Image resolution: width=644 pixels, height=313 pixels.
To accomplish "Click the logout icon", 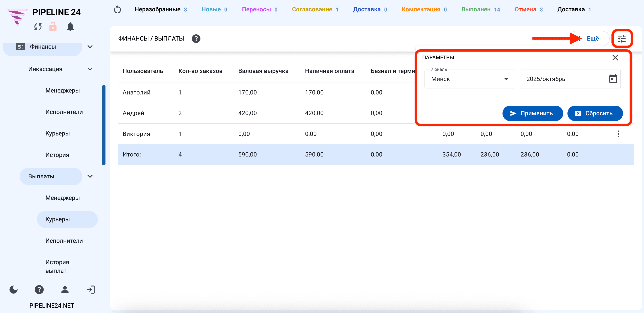I will [91, 290].
